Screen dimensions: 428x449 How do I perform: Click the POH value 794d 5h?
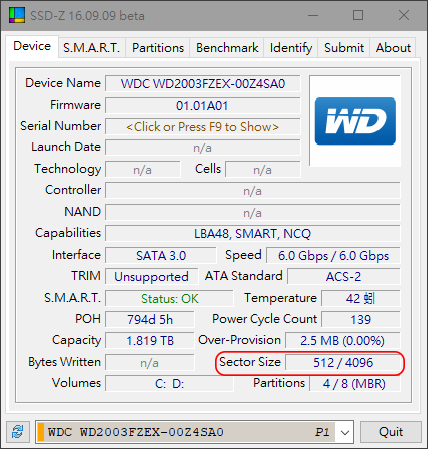[150, 320]
